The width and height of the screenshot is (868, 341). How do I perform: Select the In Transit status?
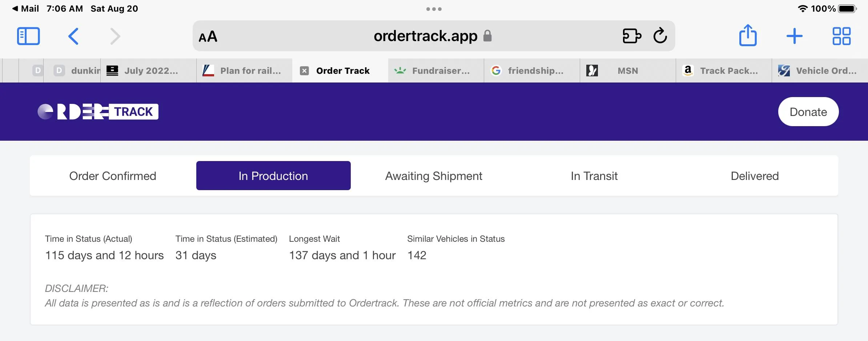[x=594, y=176]
